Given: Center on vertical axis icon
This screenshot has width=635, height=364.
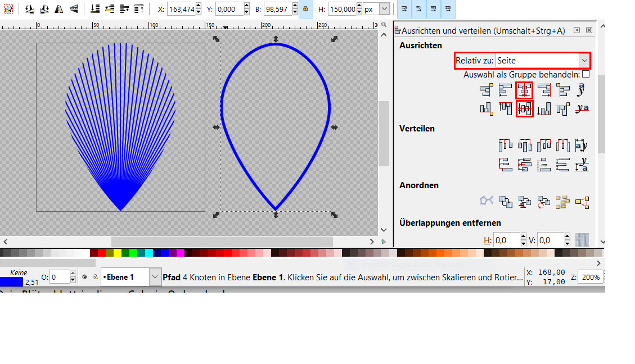Looking at the screenshot, I should 524,90.
